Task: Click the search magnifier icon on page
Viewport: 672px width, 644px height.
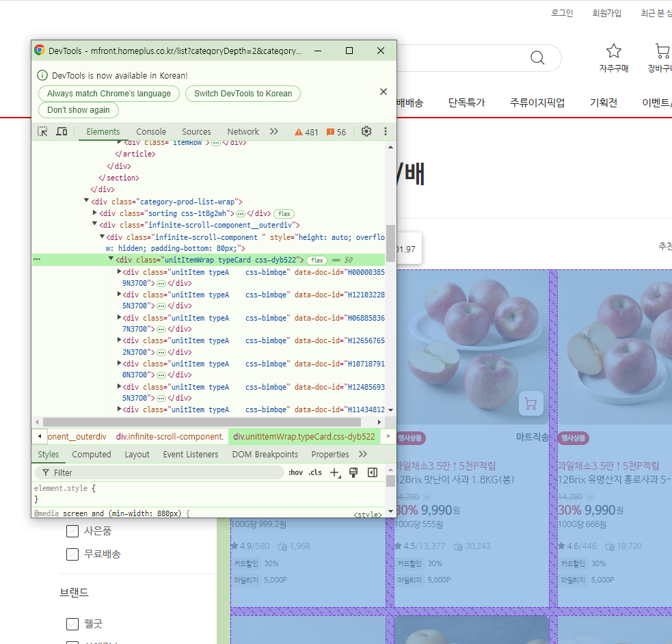Action: [537, 57]
